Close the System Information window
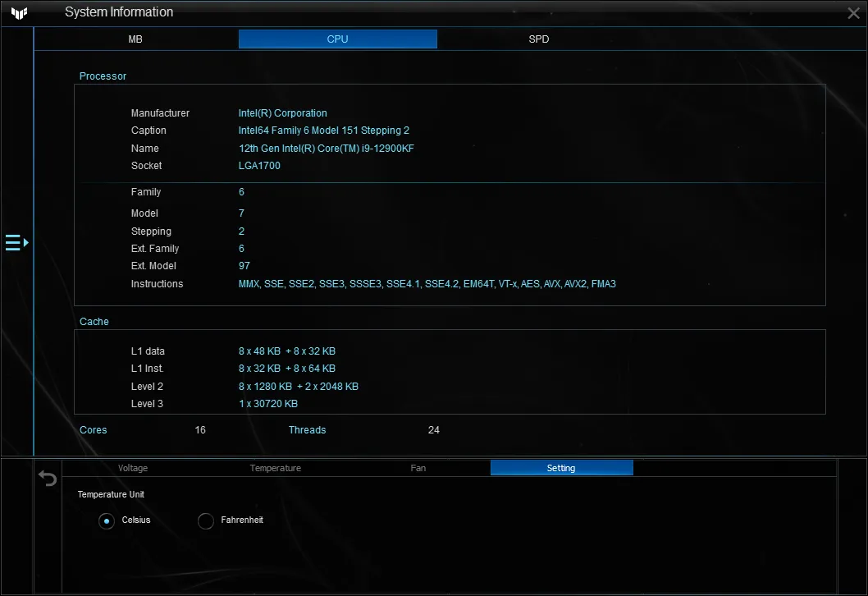The width and height of the screenshot is (868, 596). tap(853, 13)
